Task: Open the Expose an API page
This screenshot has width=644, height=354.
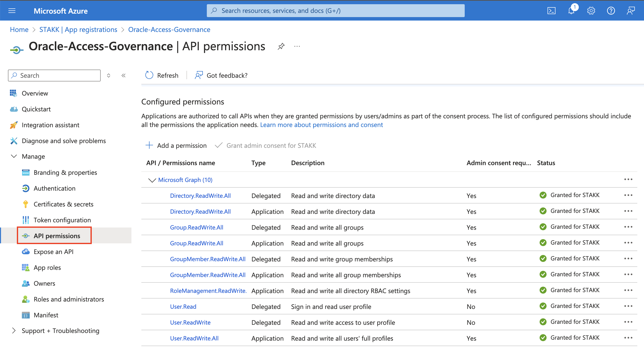Action: [53, 252]
